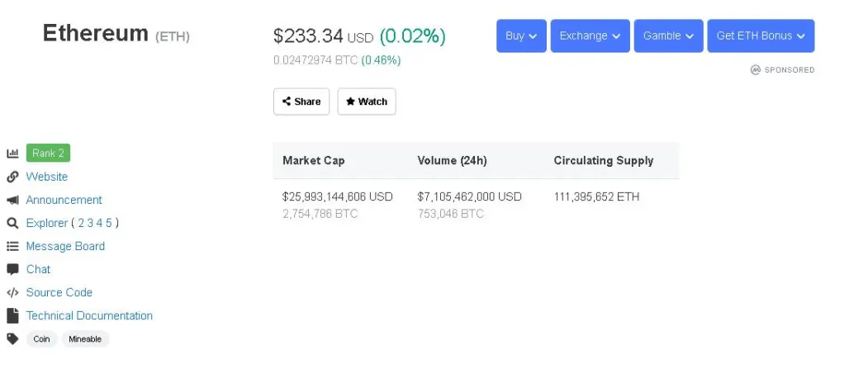Click the sponsored logo icon
868x369 pixels.
tap(756, 69)
